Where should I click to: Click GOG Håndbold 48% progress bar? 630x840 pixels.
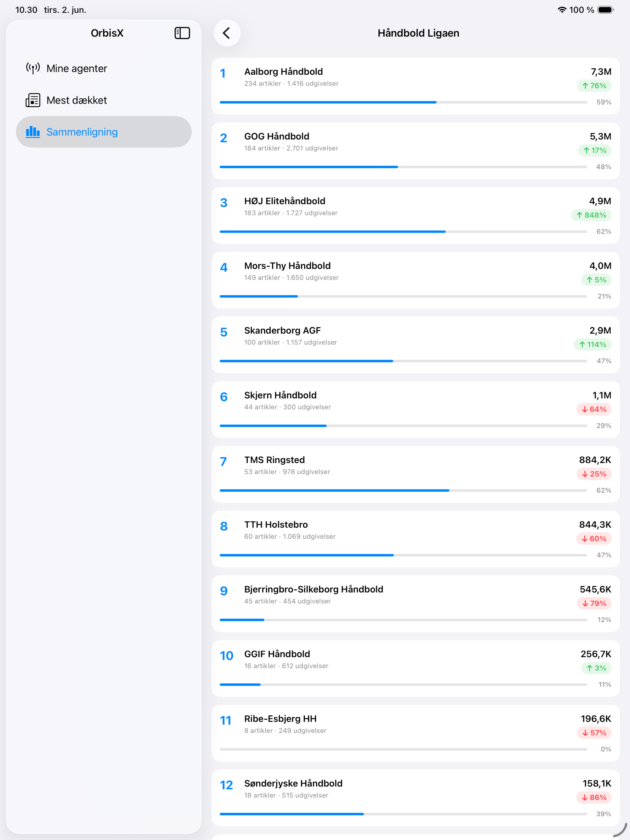(x=404, y=167)
